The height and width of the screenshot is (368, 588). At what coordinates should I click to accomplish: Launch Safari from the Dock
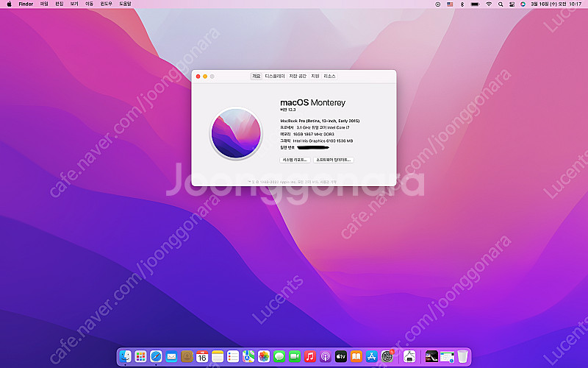[x=156, y=356]
